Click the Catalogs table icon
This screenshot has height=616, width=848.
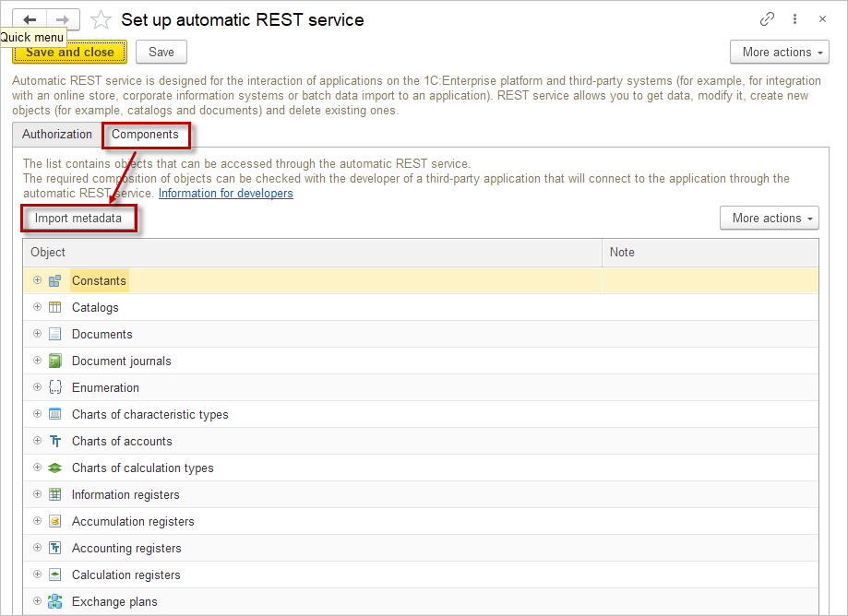(x=54, y=308)
